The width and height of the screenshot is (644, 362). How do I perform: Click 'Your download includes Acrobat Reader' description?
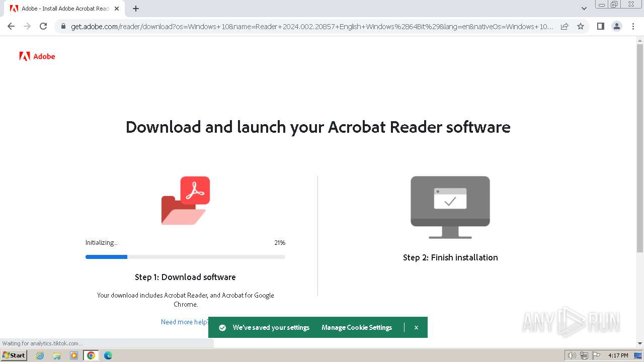pos(186,300)
